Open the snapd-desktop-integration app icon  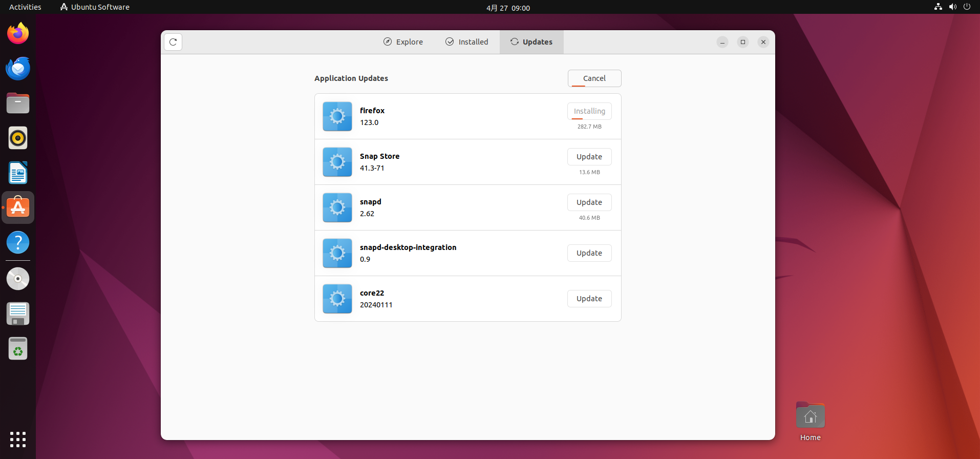coord(337,253)
